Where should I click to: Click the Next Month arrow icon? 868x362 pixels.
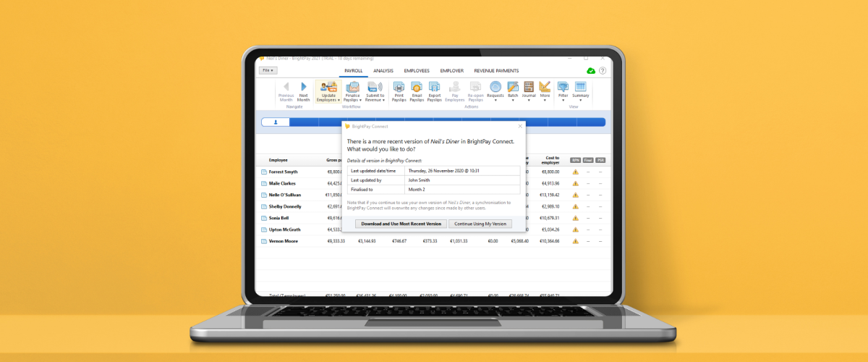tap(304, 87)
